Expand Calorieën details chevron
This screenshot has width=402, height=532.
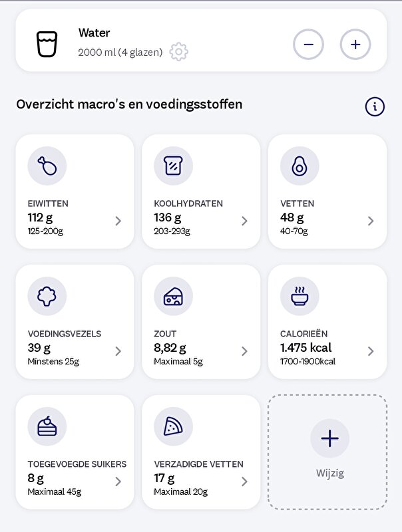pos(371,351)
